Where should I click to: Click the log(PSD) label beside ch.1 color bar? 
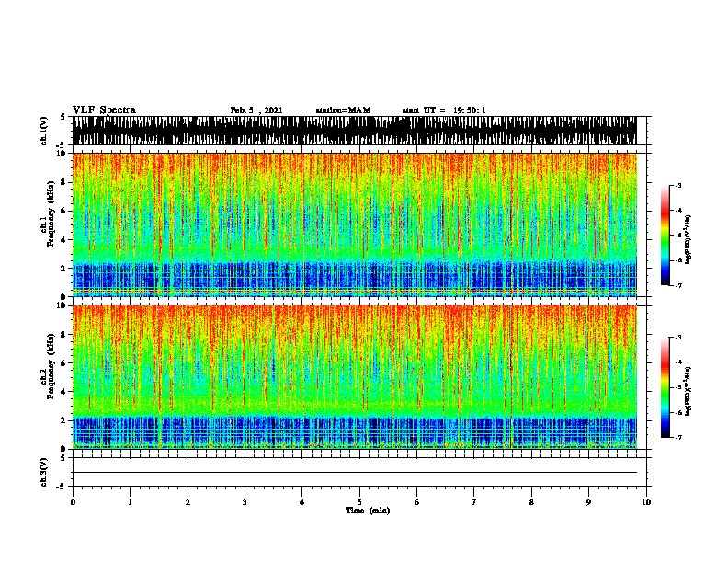point(688,240)
